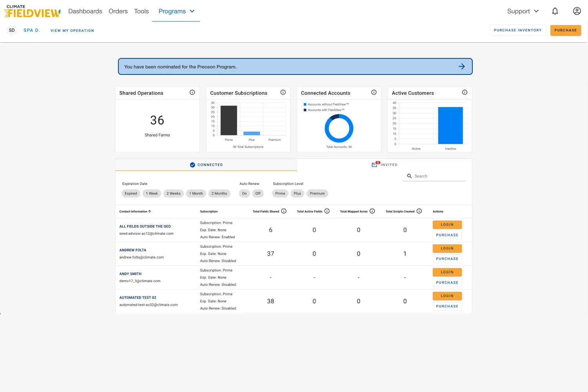Open the Climate FieldView logo home
Screen dimensions: 588x392
[33, 11]
